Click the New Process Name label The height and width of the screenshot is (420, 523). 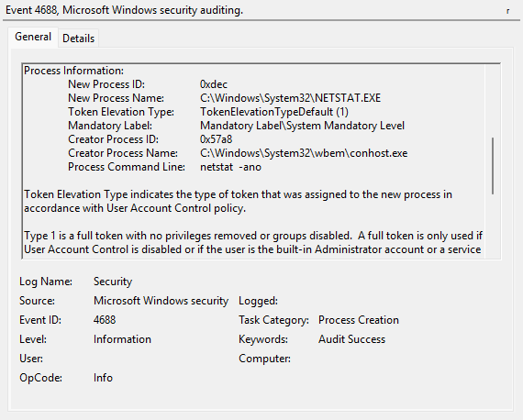point(117,98)
